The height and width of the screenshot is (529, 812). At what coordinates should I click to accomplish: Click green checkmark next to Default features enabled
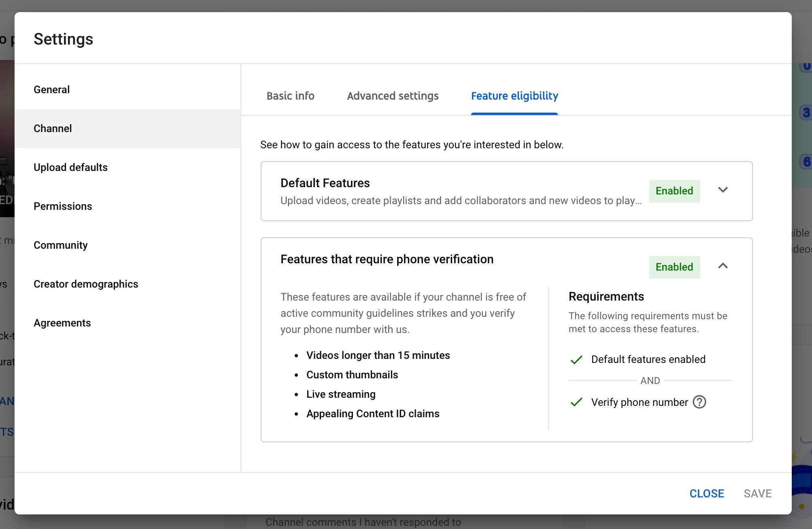click(x=576, y=360)
